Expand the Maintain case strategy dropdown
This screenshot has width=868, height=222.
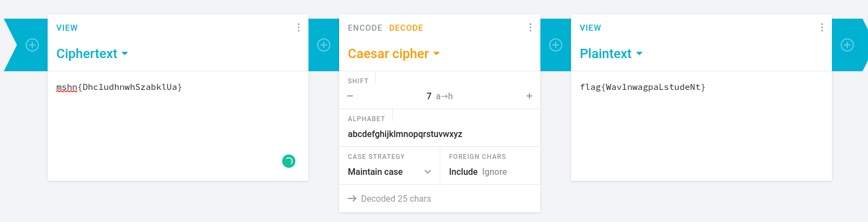click(389, 172)
